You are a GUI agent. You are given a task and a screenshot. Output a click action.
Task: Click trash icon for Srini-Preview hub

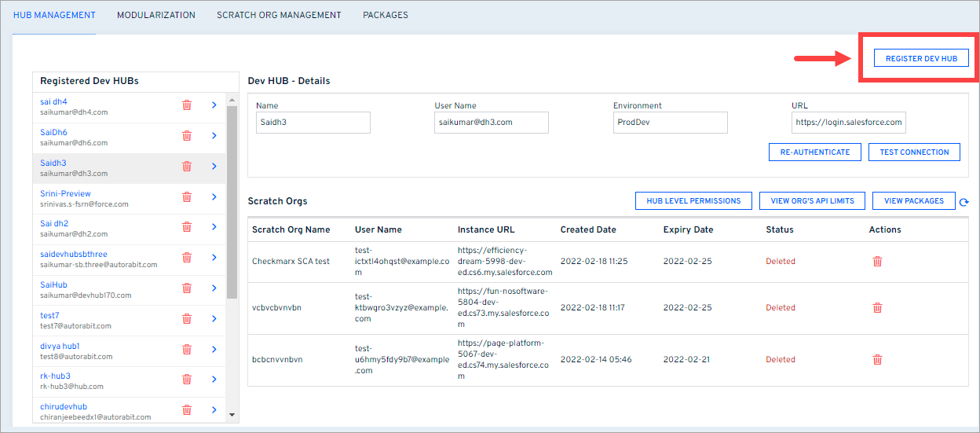[187, 197]
